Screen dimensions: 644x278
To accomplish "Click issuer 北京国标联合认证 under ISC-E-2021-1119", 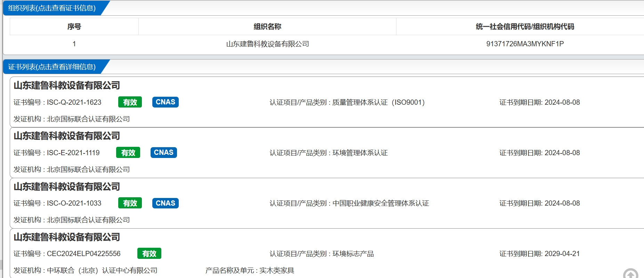I will coord(88,169).
